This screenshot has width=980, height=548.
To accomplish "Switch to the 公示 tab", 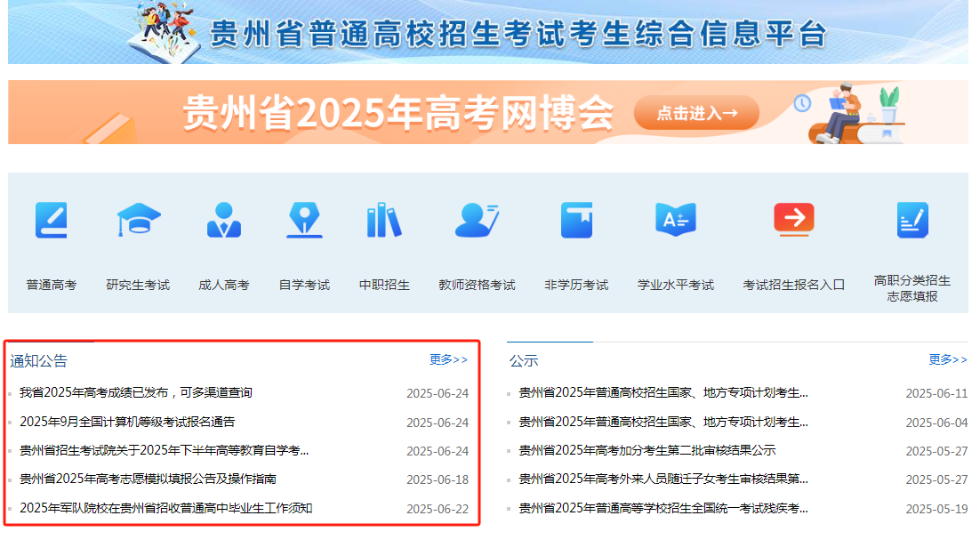I will coord(524,361).
